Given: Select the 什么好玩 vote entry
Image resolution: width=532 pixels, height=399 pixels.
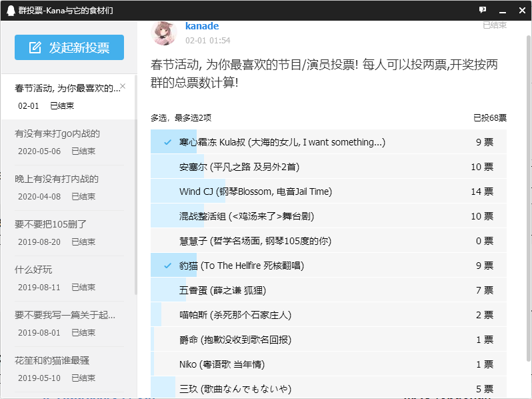Looking at the screenshot, I should 33,270.
